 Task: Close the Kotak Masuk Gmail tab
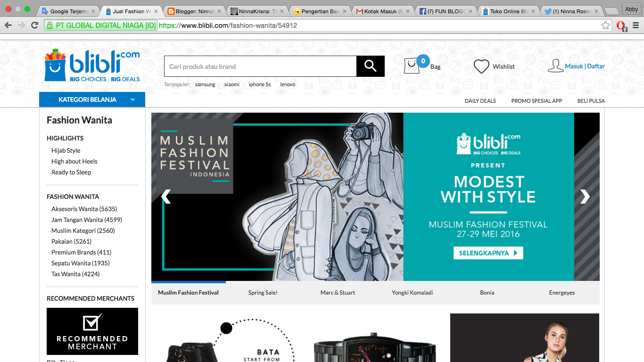point(408,11)
